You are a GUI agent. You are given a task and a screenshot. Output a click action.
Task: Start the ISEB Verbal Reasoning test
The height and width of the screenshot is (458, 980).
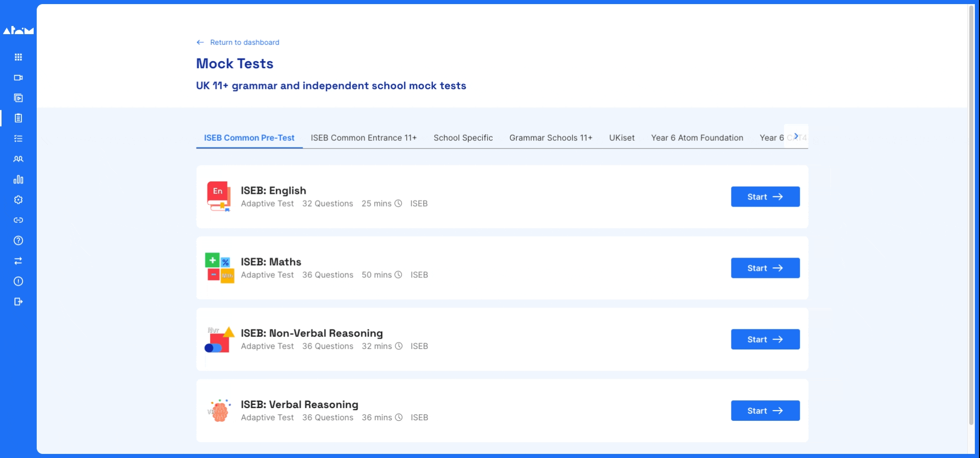(765, 411)
